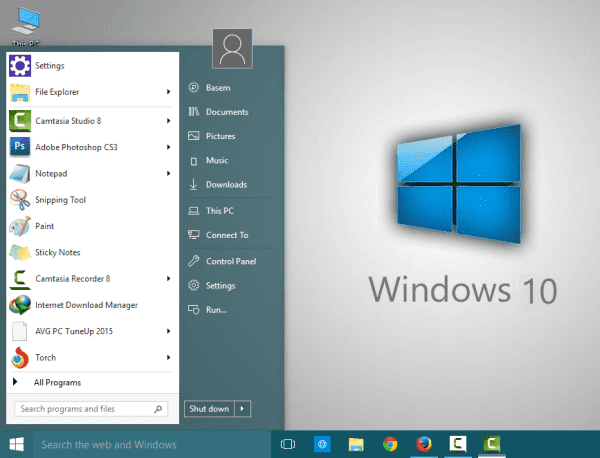
Task: Click the Windows Start button
Action: 16,444
